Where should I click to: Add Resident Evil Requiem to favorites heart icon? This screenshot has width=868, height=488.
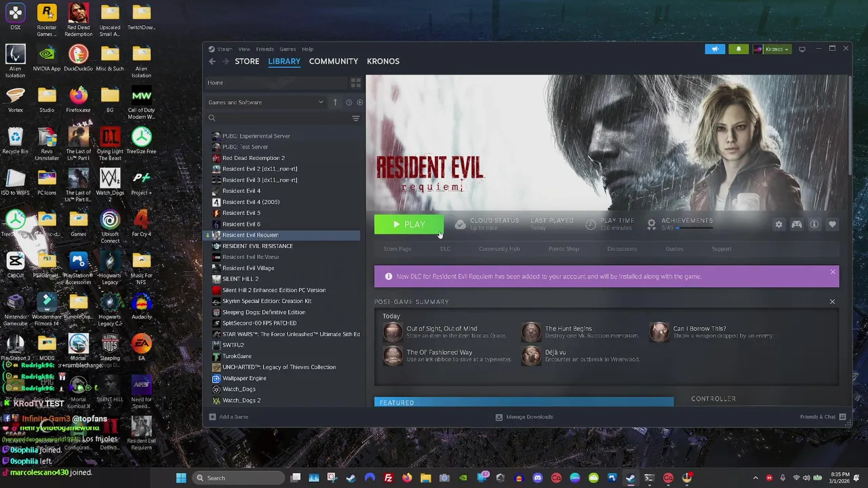tap(832, 224)
